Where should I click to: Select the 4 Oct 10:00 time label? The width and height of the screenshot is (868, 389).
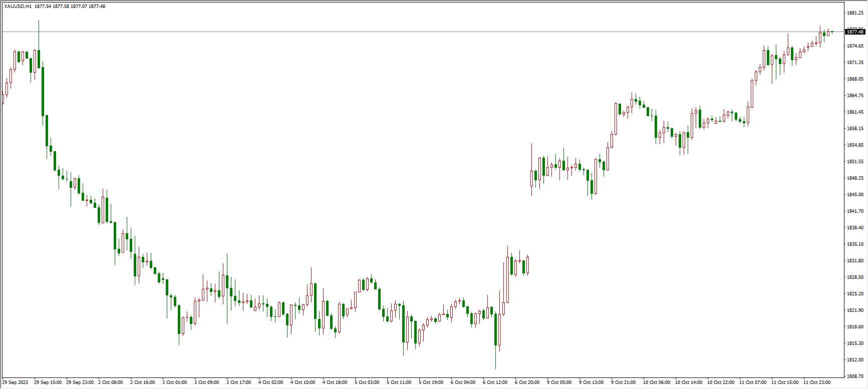point(303,383)
